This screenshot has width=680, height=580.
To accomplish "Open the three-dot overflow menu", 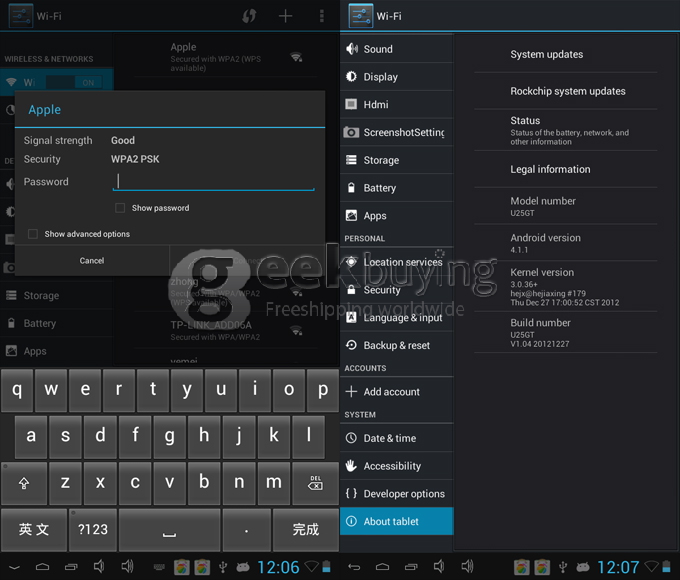I will [x=321, y=16].
